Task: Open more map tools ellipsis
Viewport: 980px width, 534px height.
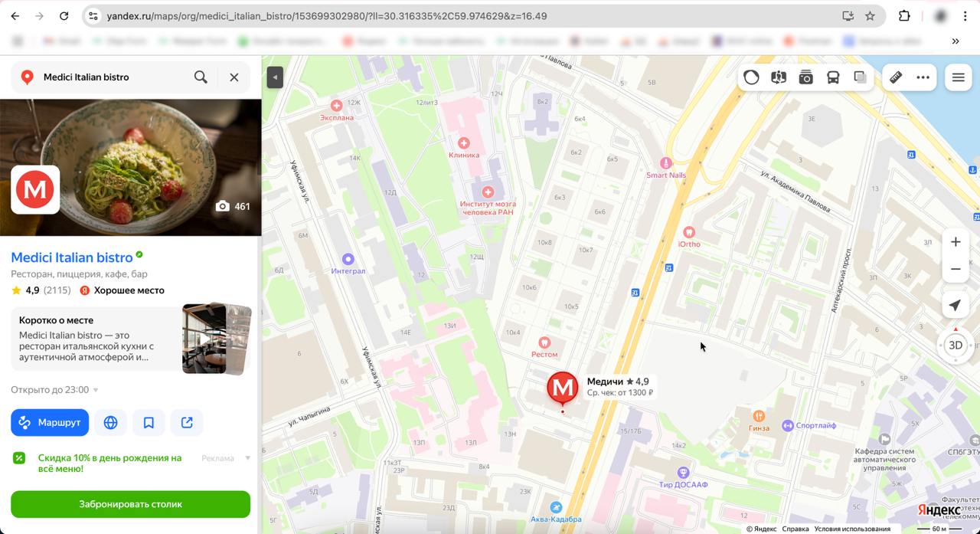Action: (923, 77)
